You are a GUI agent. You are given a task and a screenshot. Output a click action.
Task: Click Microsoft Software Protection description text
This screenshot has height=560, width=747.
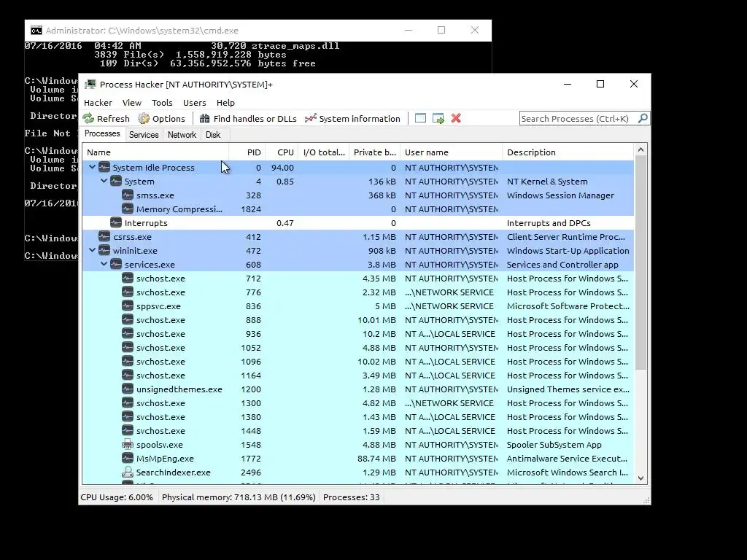(x=568, y=306)
